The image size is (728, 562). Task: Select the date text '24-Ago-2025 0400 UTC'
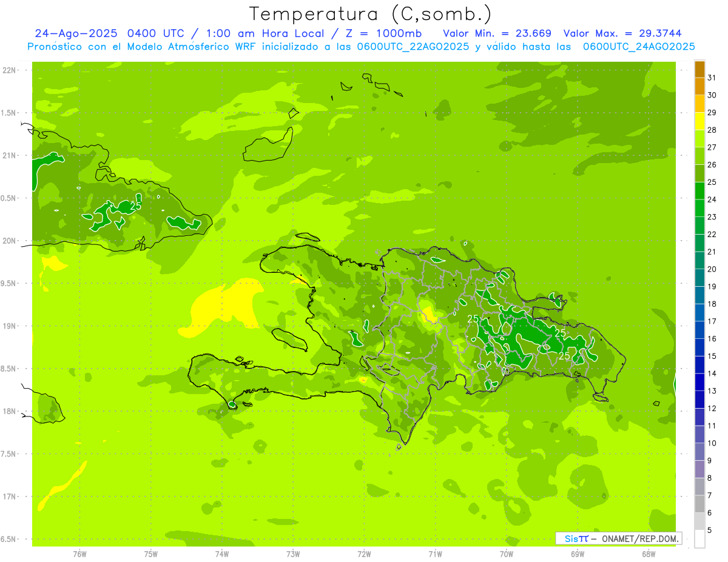tap(110, 33)
